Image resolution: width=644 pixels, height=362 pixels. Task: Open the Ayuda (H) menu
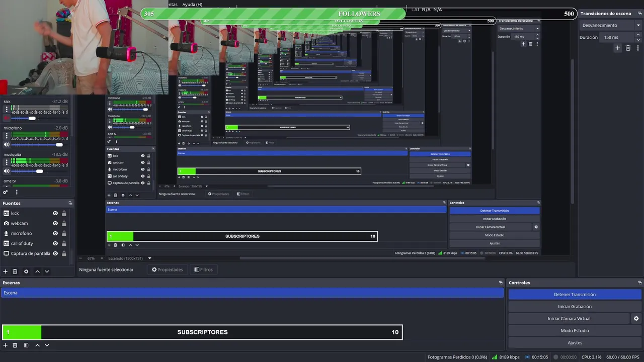pos(192,5)
